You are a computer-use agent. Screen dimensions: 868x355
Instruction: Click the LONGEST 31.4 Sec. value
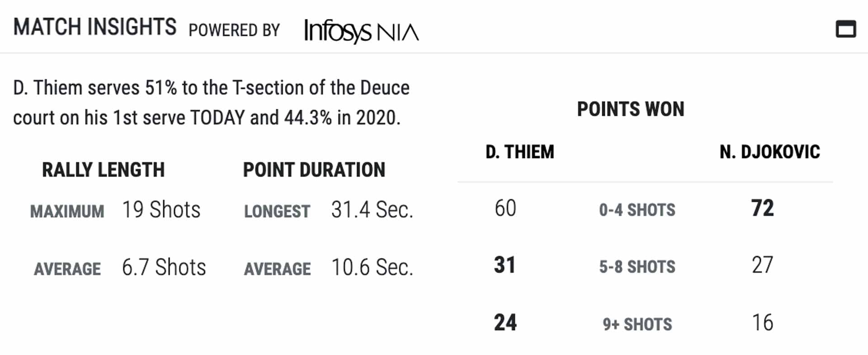tap(372, 210)
